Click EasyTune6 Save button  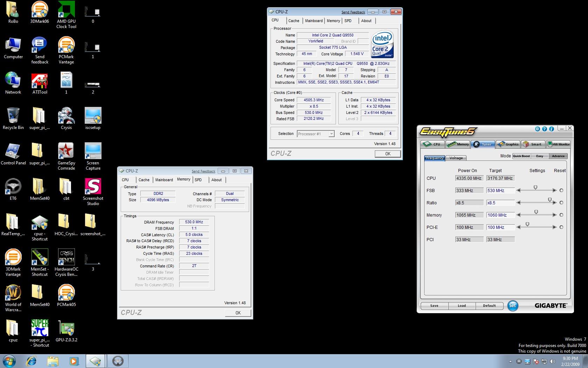(434, 306)
